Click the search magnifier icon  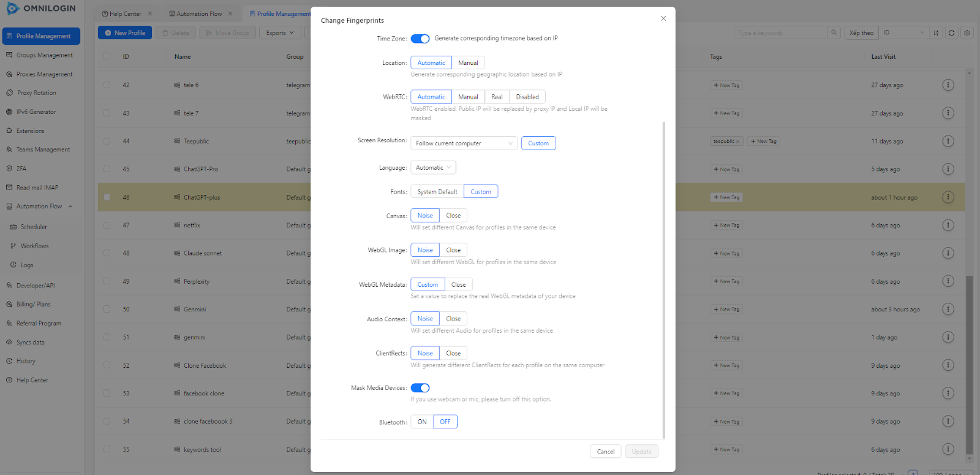tap(834, 33)
